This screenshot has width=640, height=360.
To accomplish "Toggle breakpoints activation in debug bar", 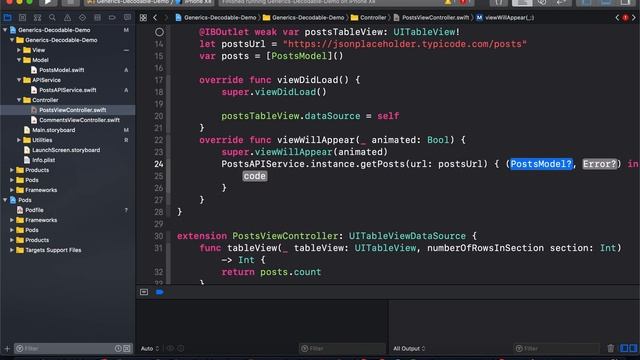I will coord(160,292).
